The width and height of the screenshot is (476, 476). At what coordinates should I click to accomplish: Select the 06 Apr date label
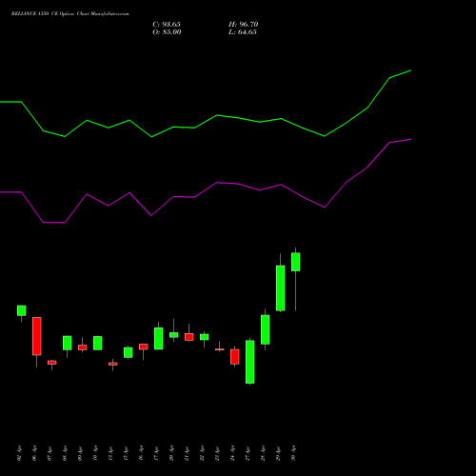(x=34, y=453)
